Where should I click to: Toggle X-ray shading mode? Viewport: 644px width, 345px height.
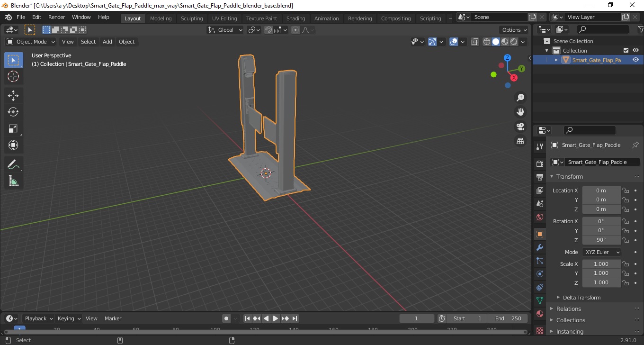coord(475,42)
